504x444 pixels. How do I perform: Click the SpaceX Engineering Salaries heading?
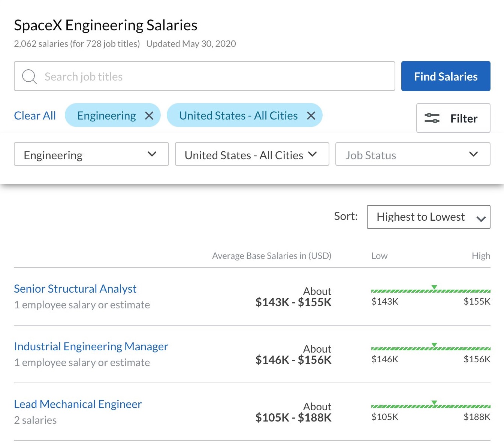point(106,25)
